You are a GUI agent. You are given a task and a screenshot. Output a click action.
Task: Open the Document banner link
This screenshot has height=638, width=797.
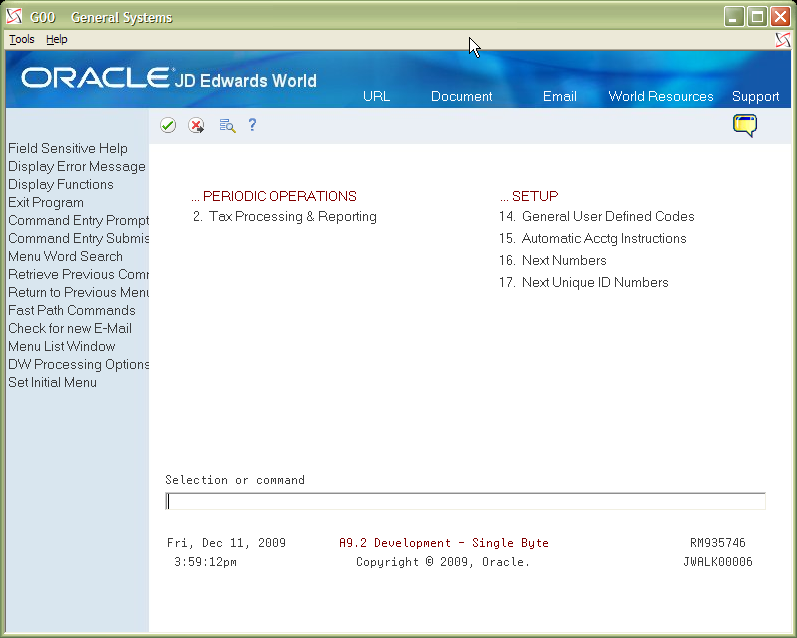click(x=462, y=96)
